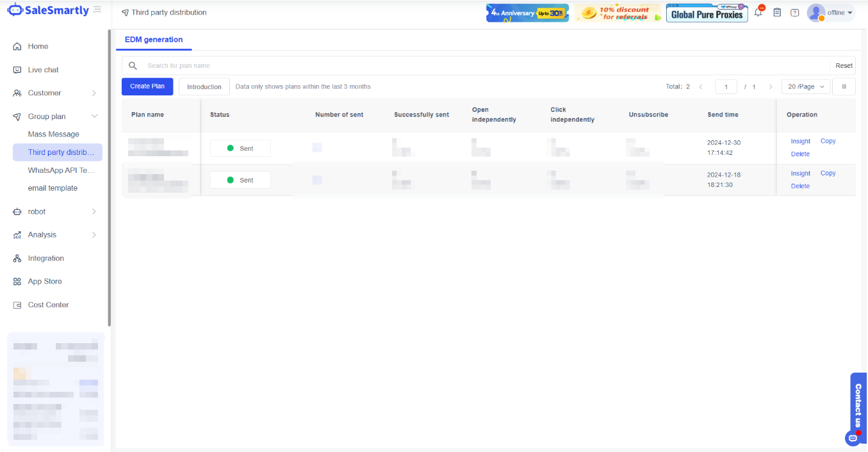Click the search magnifier icon

pyautogui.click(x=133, y=66)
